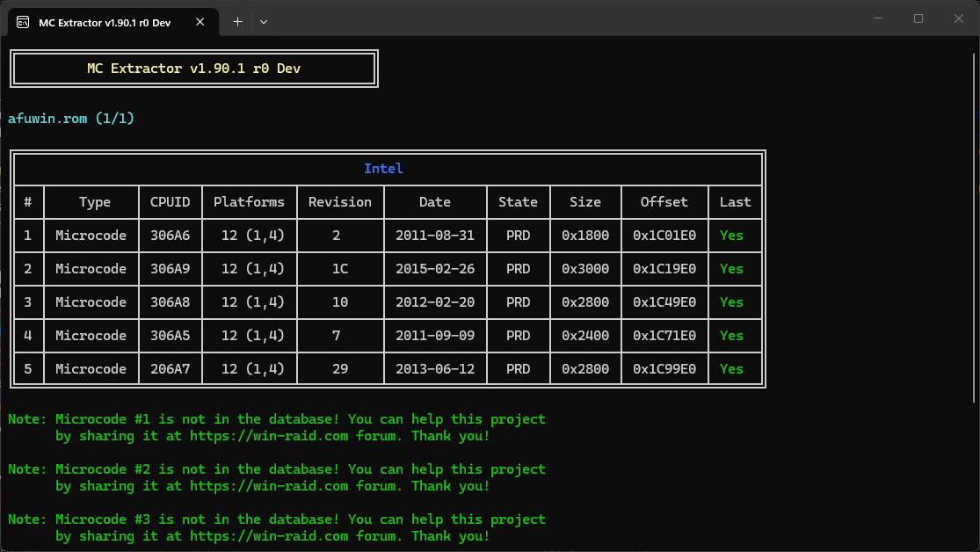Click CPUID value 306A8
The height and width of the screenshot is (552, 980).
coord(170,302)
